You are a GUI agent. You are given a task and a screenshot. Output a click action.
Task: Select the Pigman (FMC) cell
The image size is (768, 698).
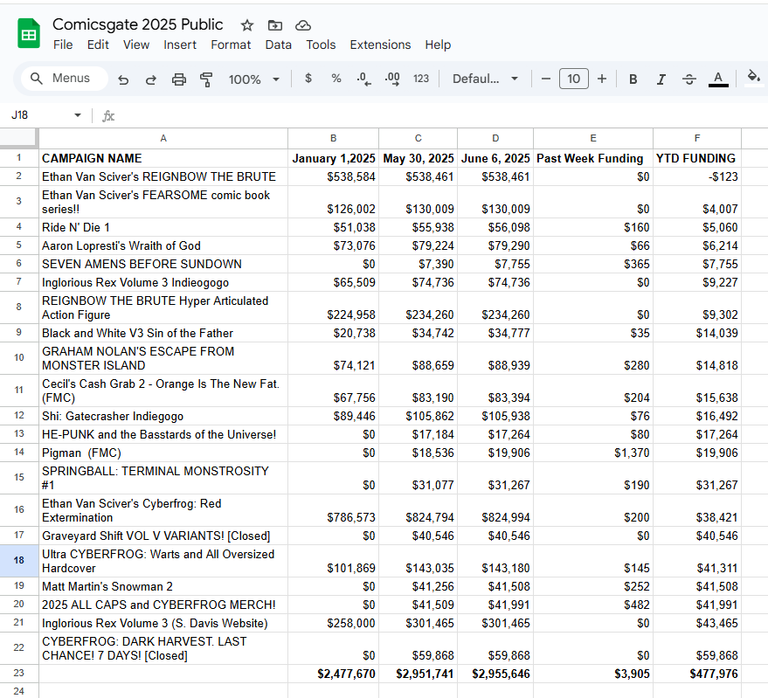(x=163, y=453)
